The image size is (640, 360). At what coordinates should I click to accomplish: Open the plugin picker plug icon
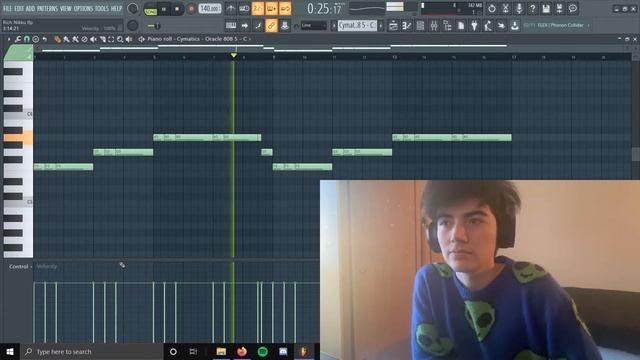coord(474,26)
